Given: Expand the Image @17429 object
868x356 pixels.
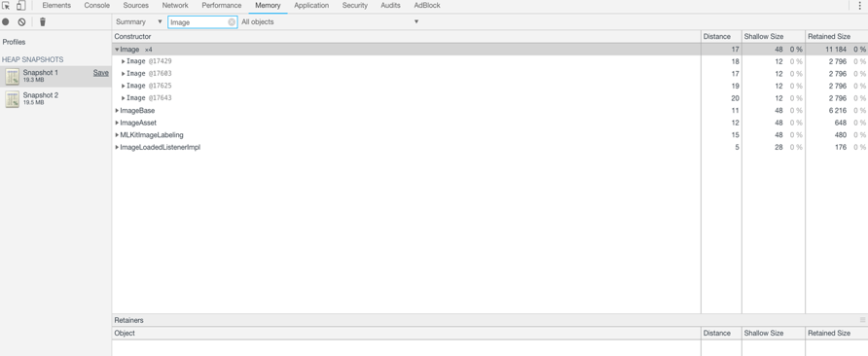Looking at the screenshot, I should pos(124,61).
